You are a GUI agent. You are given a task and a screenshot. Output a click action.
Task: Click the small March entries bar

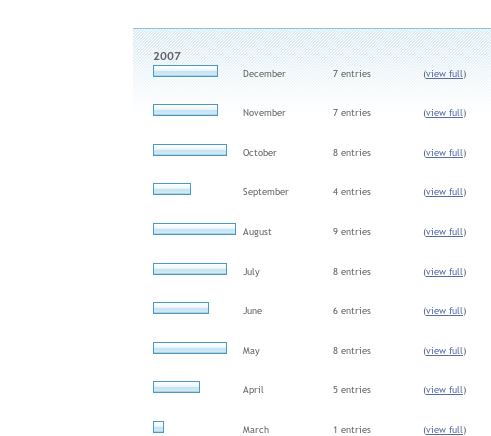click(x=158, y=427)
